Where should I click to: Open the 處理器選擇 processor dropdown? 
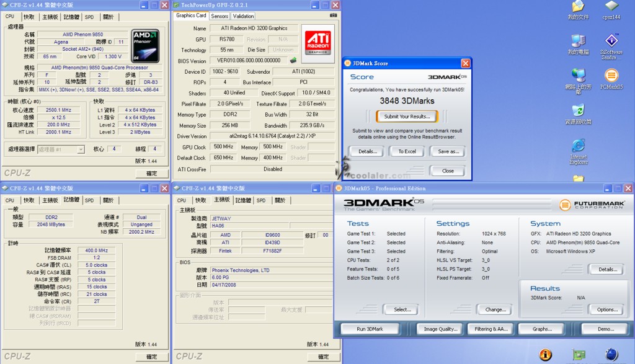click(61, 149)
